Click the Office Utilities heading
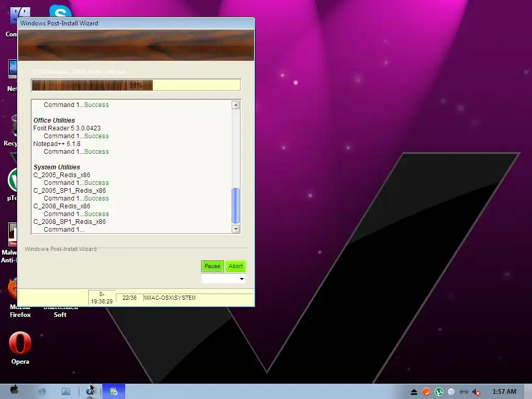Viewport: 532px width, 399px height. (x=54, y=121)
